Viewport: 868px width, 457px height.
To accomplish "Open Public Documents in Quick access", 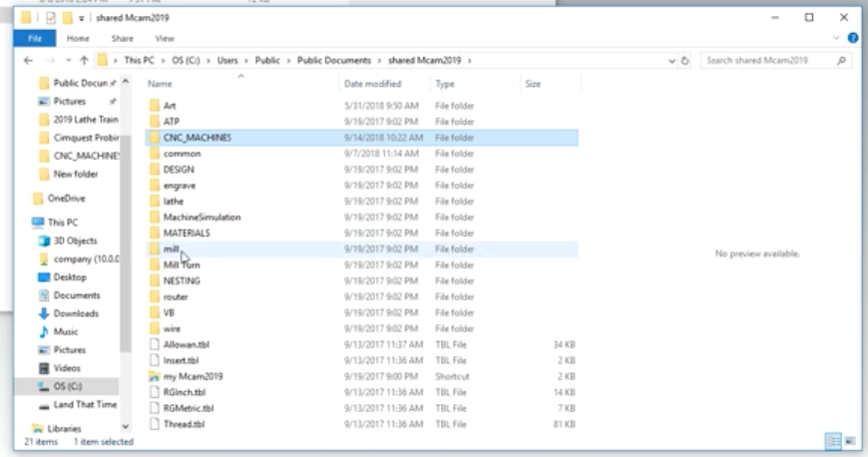I will (x=78, y=83).
